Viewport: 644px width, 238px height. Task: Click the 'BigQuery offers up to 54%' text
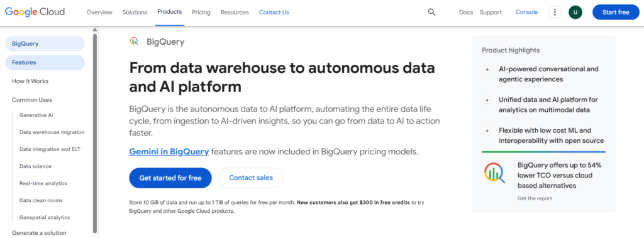pos(559,165)
